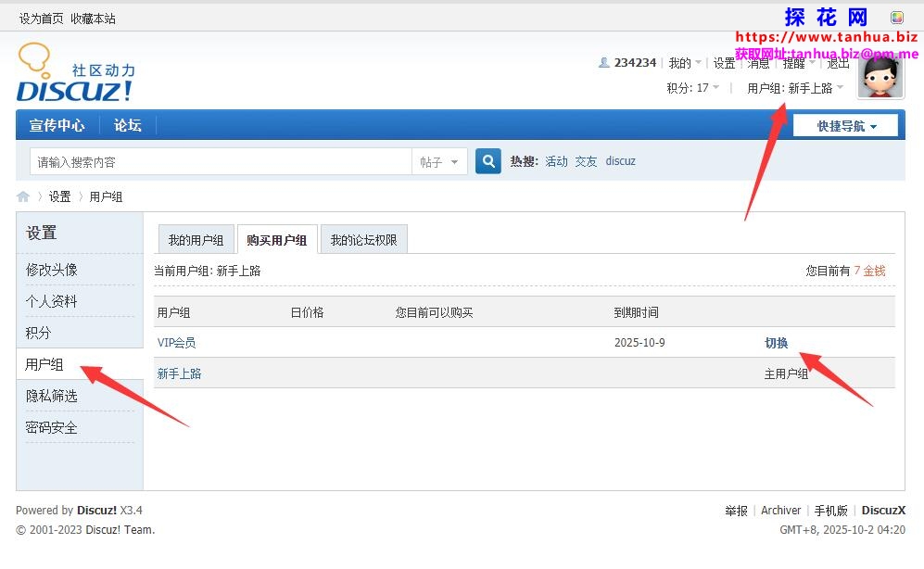Open the 帖子 search type dropdown
This screenshot has width=924, height=569.
[x=439, y=162]
